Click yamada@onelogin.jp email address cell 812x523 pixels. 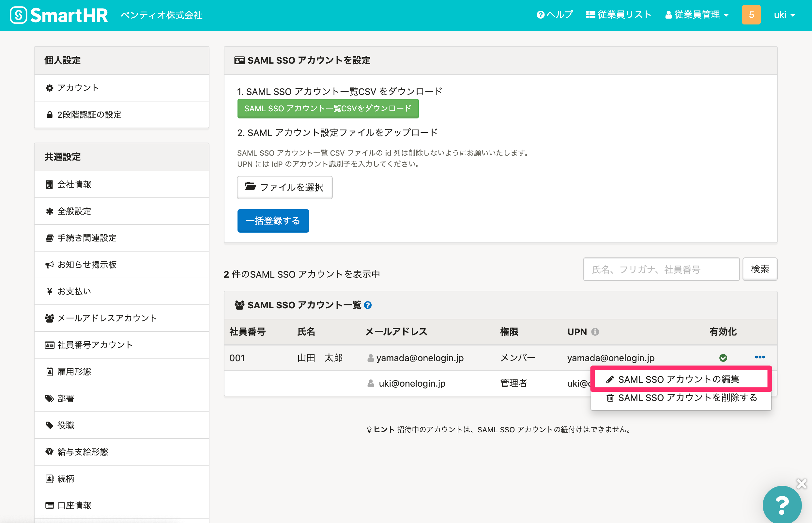tap(420, 358)
